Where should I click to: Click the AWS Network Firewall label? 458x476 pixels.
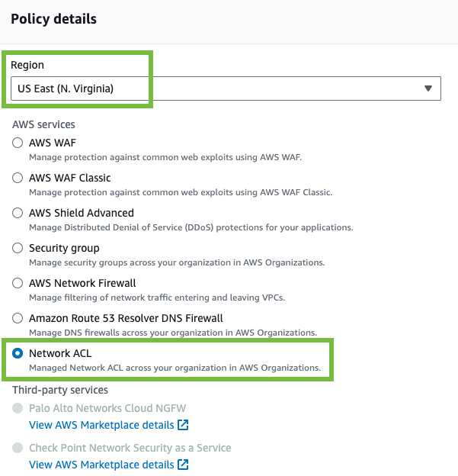coord(82,283)
